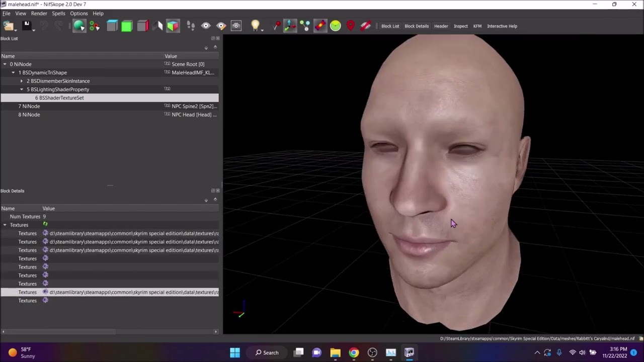The height and width of the screenshot is (362, 644).
Task: Toggle the Block List panel button
Action: pos(390,26)
